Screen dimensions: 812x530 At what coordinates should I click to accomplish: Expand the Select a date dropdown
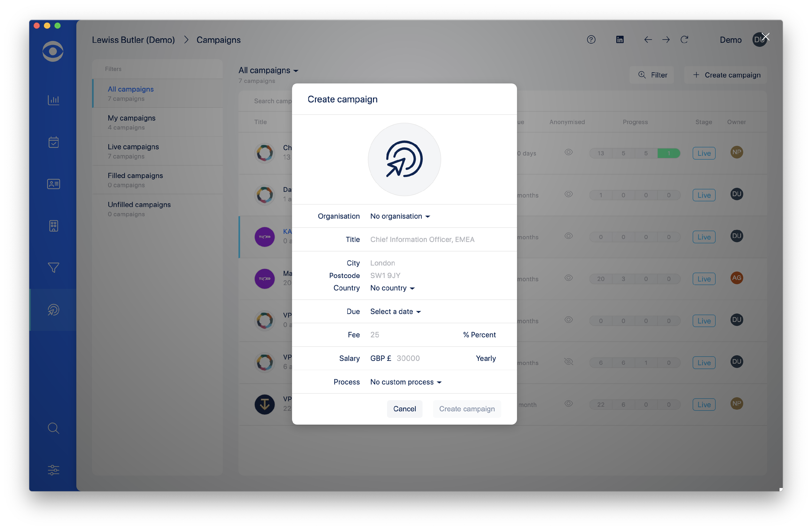pos(395,311)
